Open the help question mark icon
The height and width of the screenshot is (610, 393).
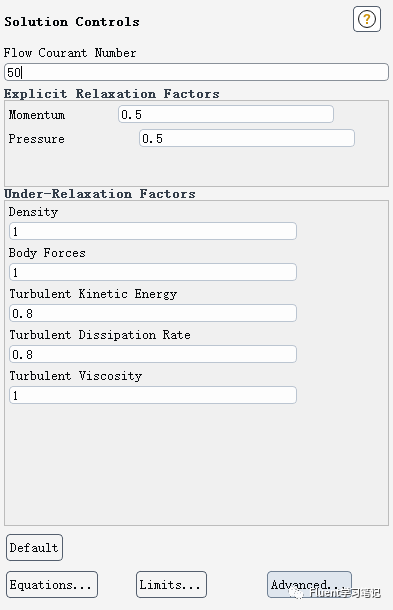pos(367,19)
